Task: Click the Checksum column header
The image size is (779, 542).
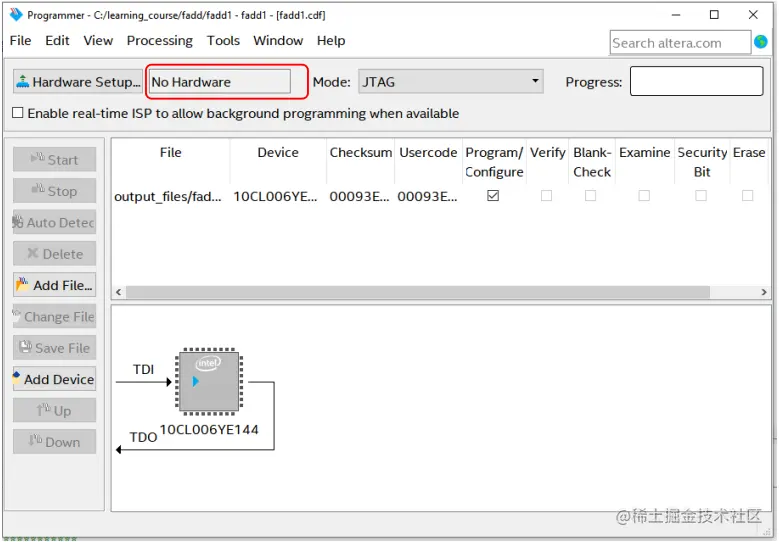Action: (361, 153)
